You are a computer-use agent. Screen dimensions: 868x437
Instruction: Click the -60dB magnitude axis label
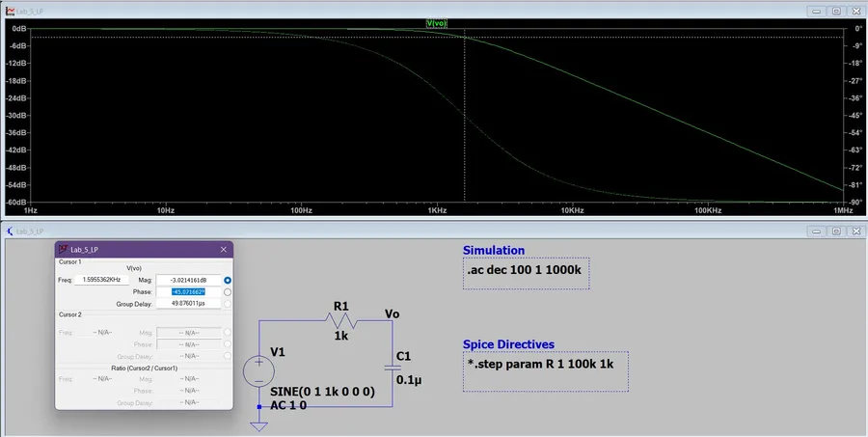click(x=15, y=203)
